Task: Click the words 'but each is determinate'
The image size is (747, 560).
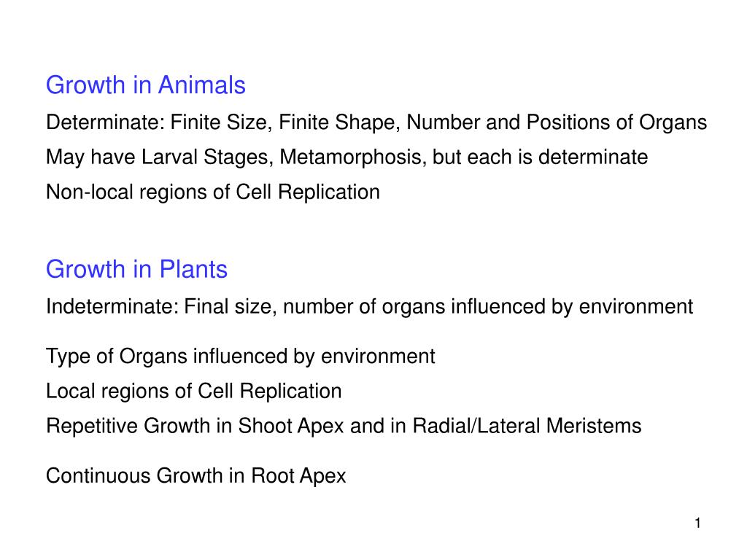Action: click(x=541, y=157)
